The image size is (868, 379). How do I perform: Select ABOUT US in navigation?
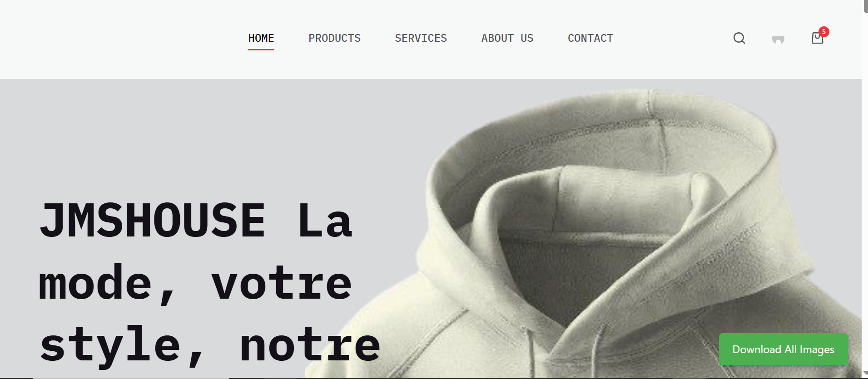[507, 38]
